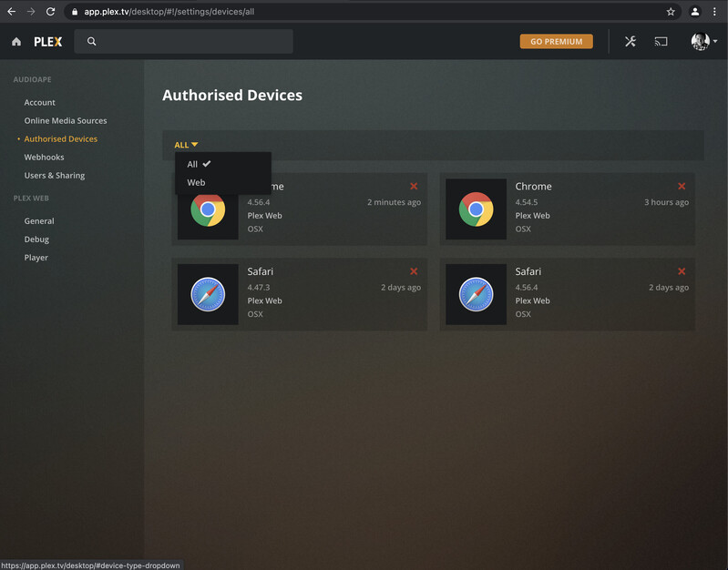Screen dimensions: 728x570
Task: View site info via lock icon
Action: (75, 12)
